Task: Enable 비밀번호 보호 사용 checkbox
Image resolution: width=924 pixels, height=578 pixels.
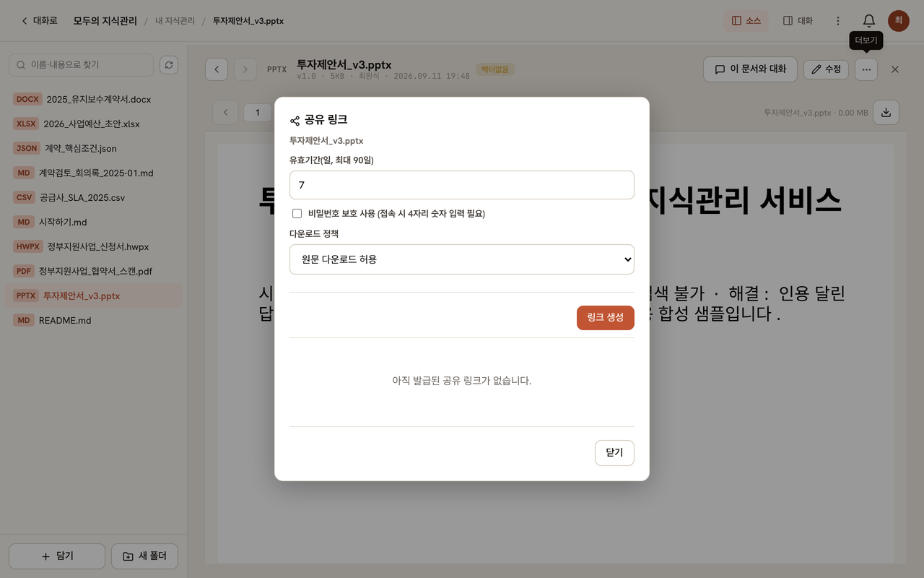Action: tap(297, 214)
